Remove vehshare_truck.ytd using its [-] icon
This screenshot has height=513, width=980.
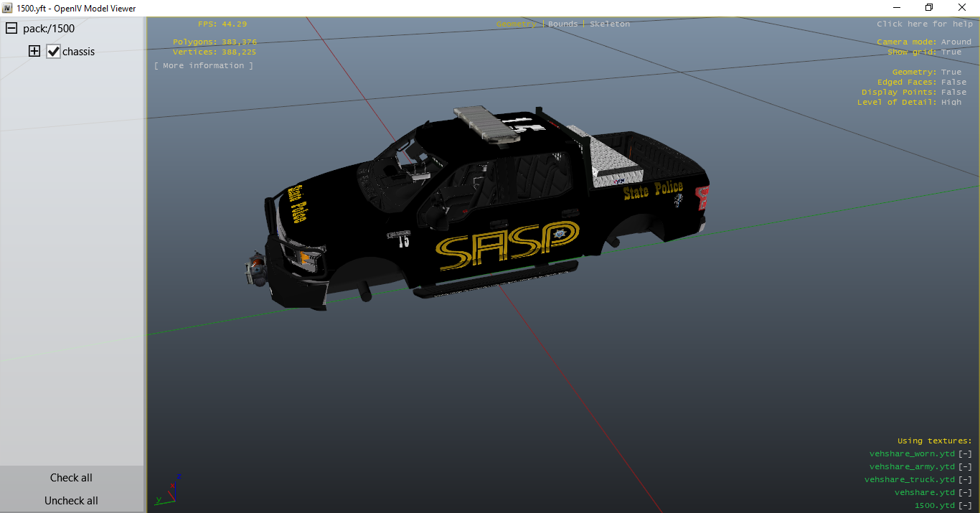[966, 479]
